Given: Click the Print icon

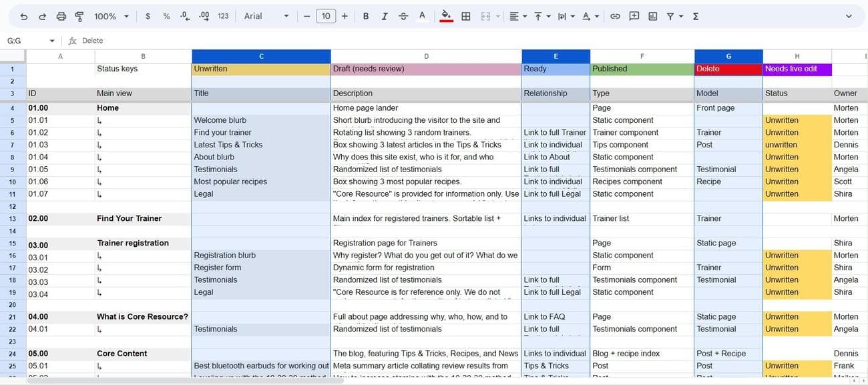Looking at the screenshot, I should pyautogui.click(x=61, y=16).
